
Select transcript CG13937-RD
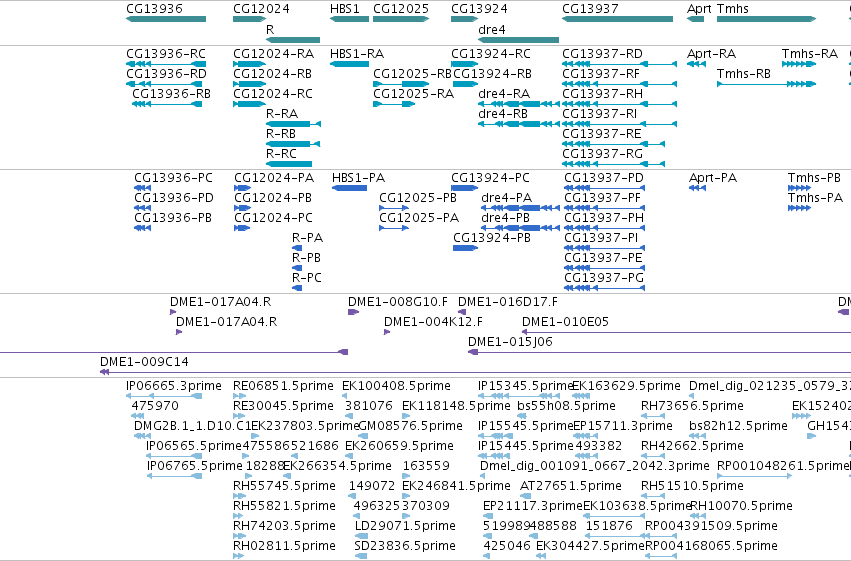click(x=620, y=64)
